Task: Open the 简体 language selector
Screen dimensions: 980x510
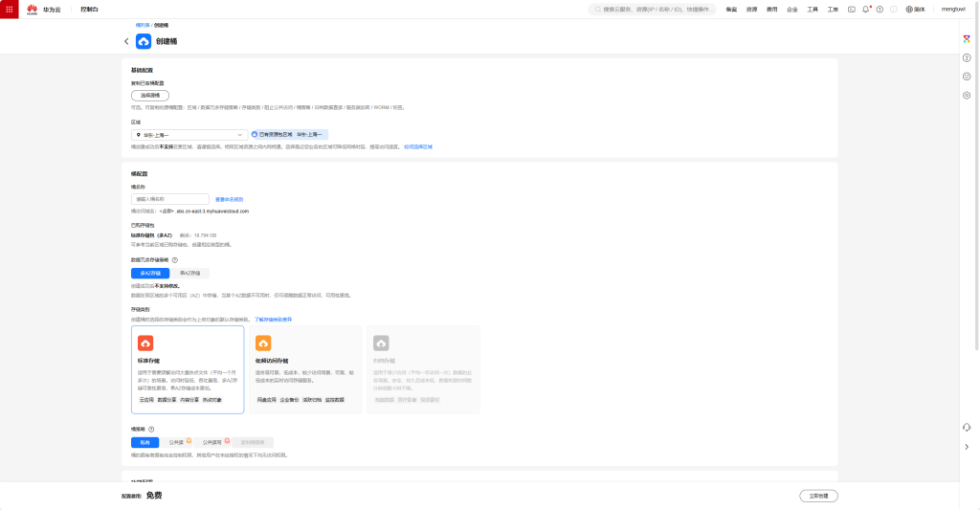Action: [x=915, y=10]
